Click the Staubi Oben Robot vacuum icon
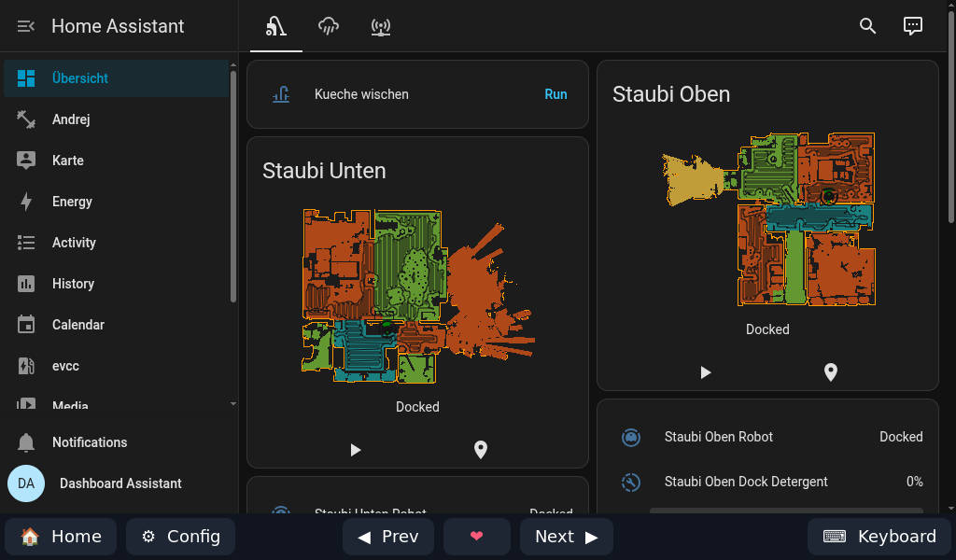The image size is (956, 560). coord(631,437)
